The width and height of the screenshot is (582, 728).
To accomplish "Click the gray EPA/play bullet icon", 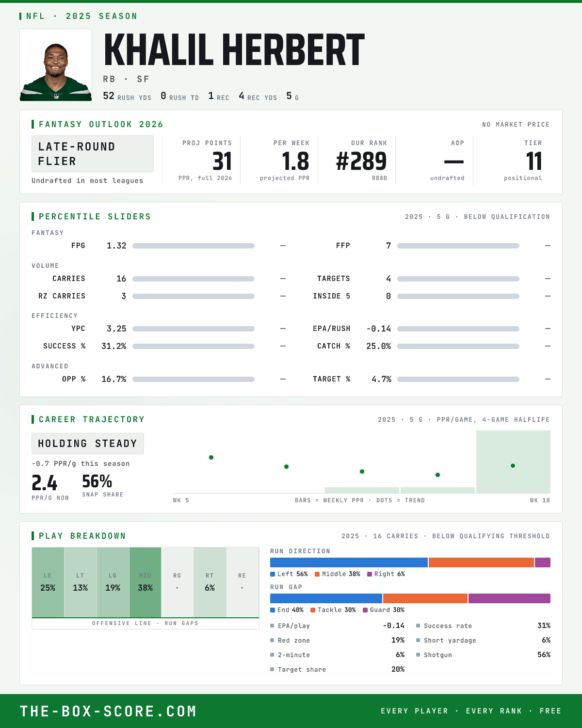I will coord(272,626).
